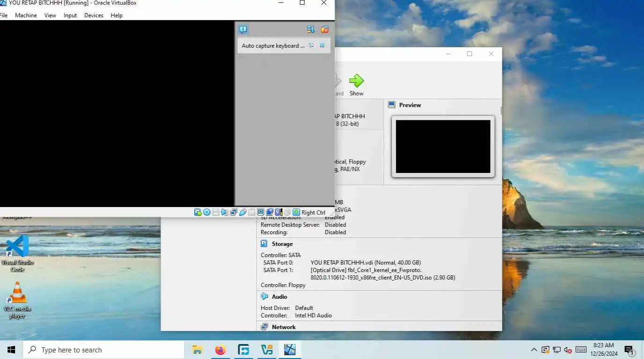Image resolution: width=644 pixels, height=359 pixels.
Task: Click the Type here to search box
Action: point(103,350)
